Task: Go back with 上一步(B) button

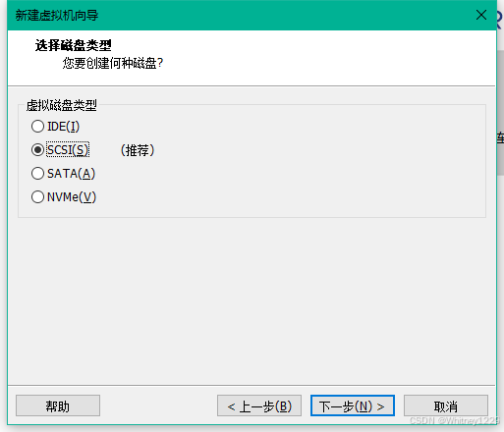Action: click(x=259, y=405)
